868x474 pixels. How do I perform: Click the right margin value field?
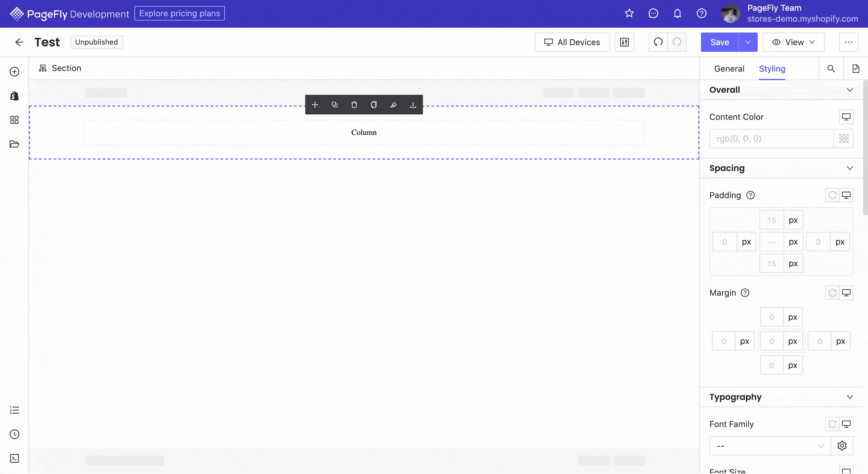click(819, 341)
